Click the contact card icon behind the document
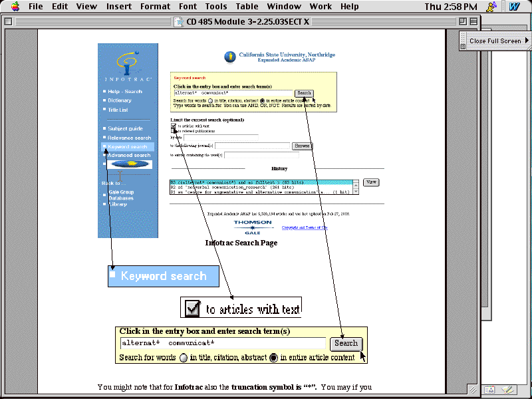The width and height of the screenshot is (532, 399). click(489, 390)
